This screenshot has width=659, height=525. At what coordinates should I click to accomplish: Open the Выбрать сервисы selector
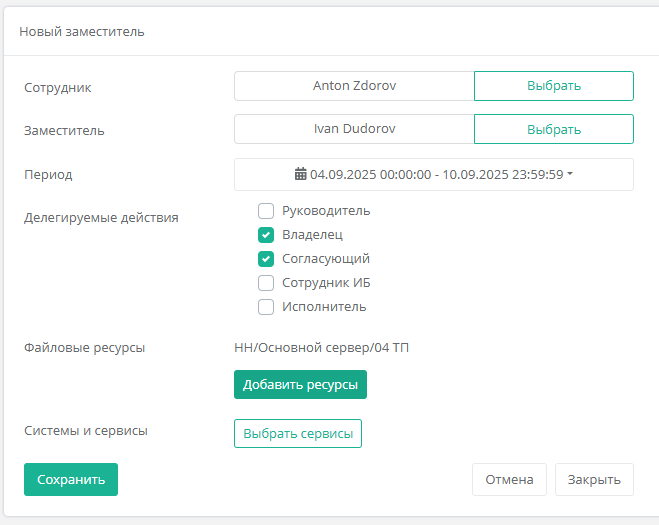297,434
